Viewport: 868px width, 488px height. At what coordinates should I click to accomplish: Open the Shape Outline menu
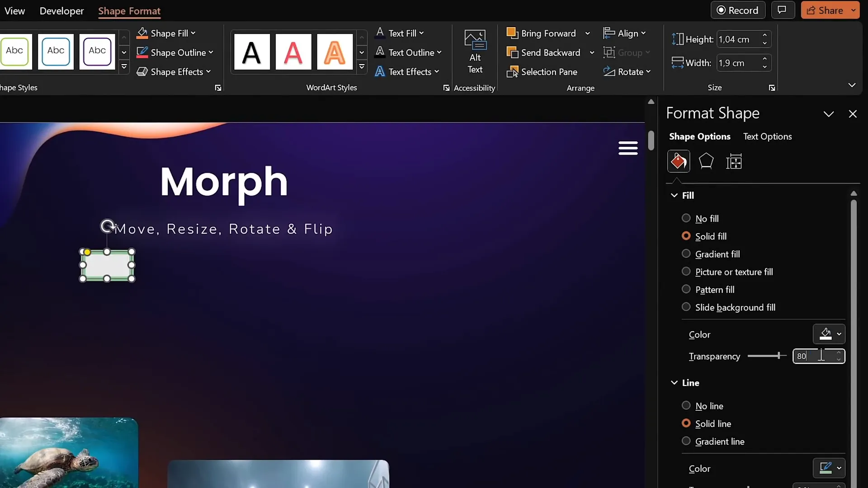click(x=175, y=52)
